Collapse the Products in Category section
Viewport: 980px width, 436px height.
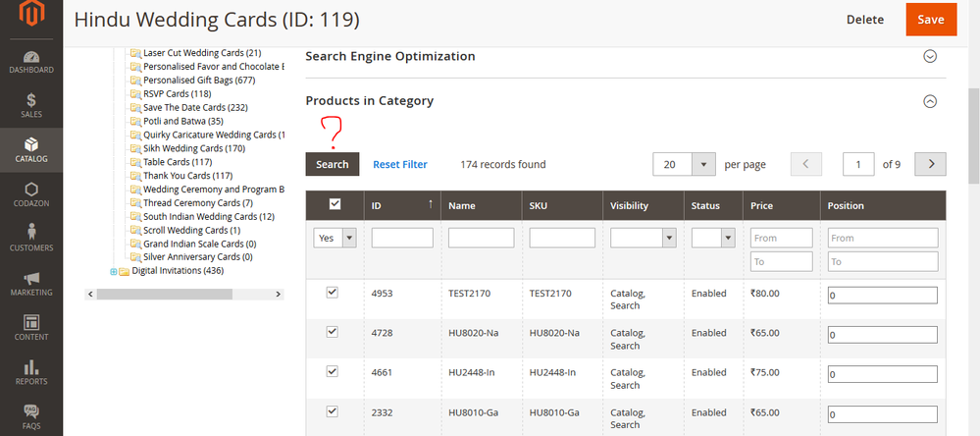[x=930, y=100]
